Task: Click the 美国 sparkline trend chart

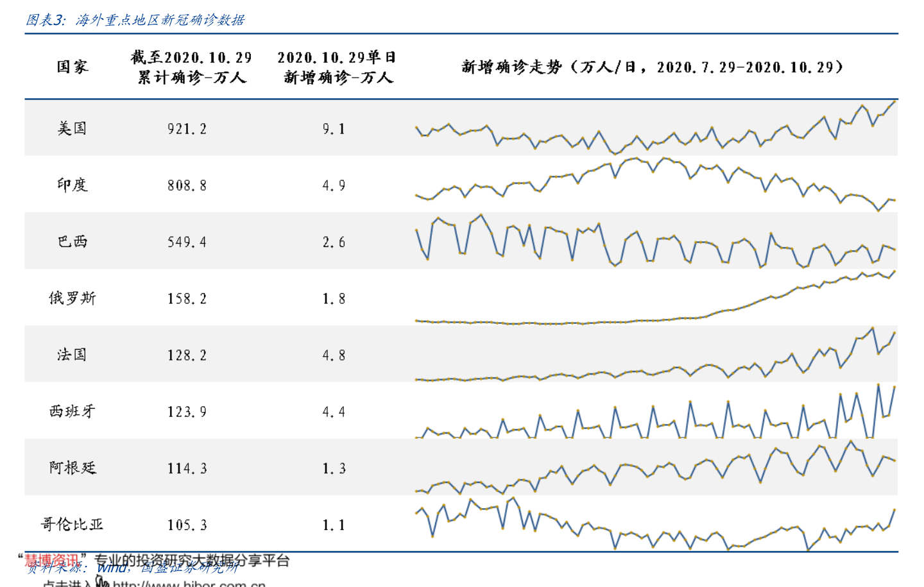Action: [x=655, y=127]
